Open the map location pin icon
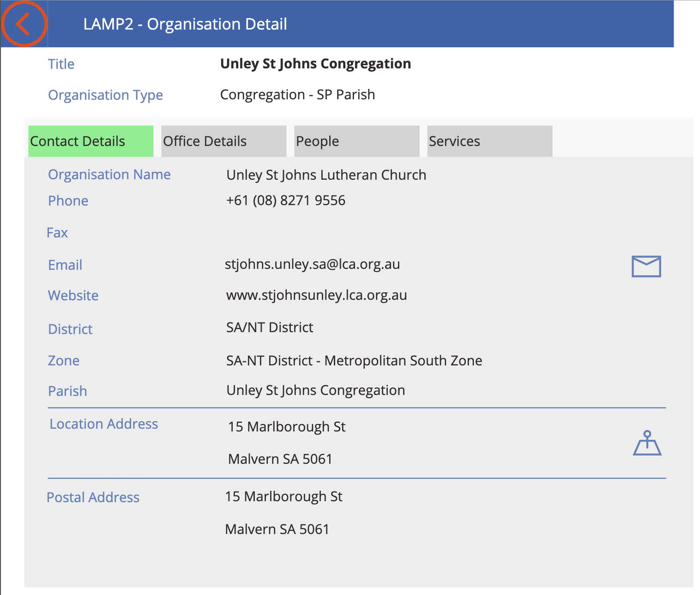 coord(647,443)
